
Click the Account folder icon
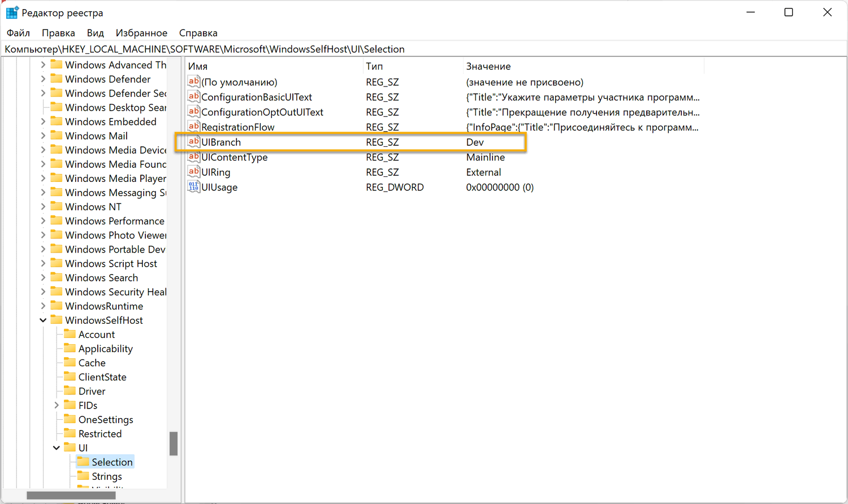(70, 334)
